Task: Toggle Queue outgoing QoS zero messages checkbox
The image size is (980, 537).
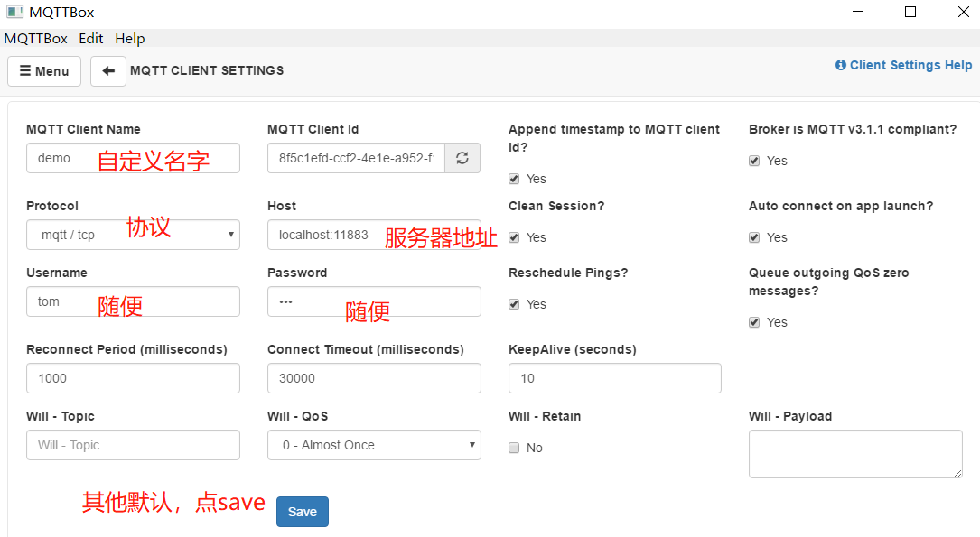Action: click(754, 323)
